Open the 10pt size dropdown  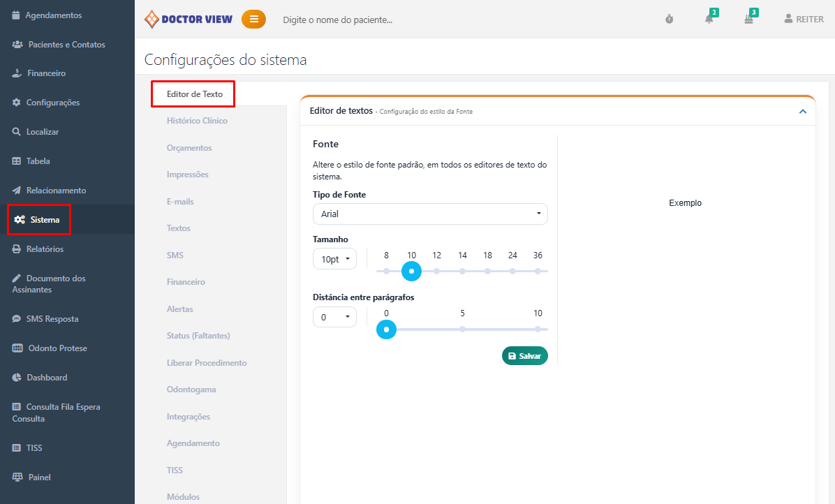[334, 259]
